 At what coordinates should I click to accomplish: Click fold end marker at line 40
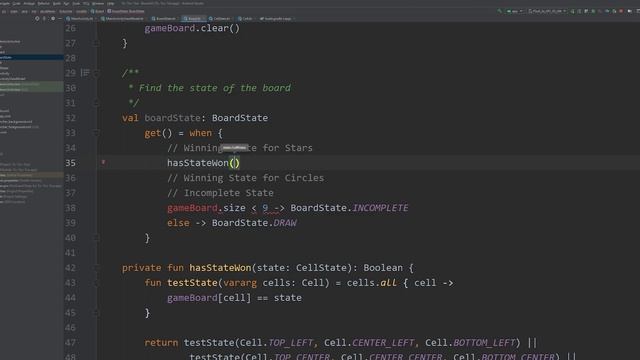tap(96, 238)
